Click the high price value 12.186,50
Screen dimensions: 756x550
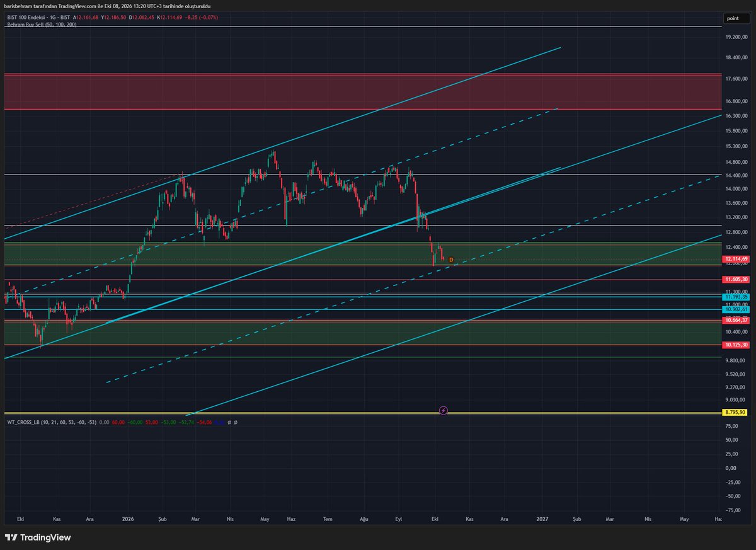(x=115, y=17)
